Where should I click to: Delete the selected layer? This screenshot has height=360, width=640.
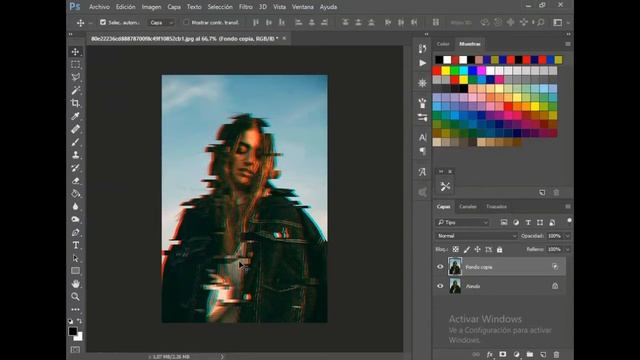point(556,354)
